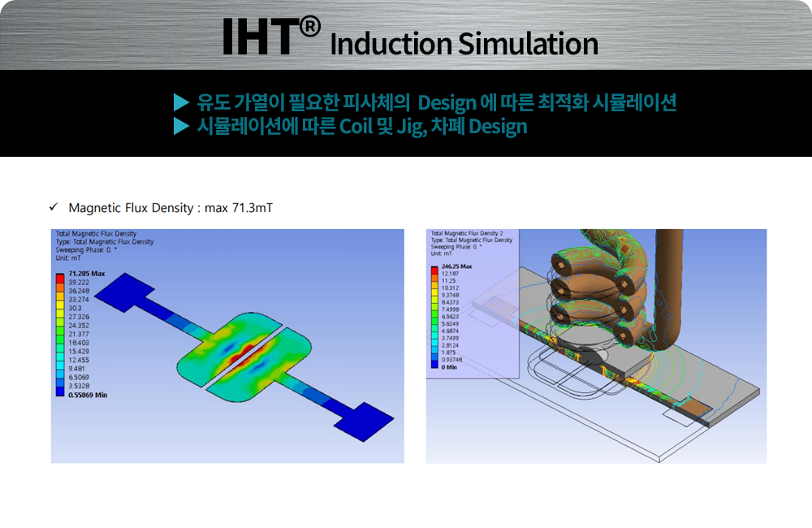Select the right coil simulation image
This screenshot has height=528, width=812.
pyautogui.click(x=596, y=346)
